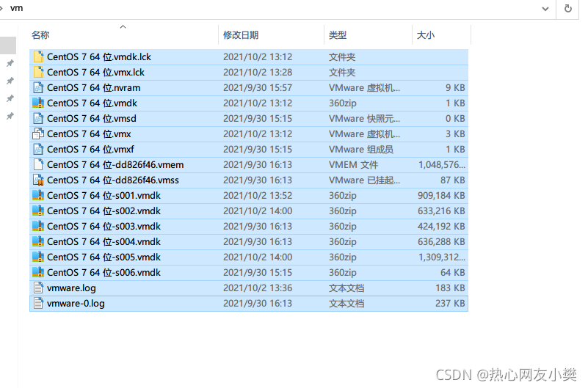588x388 pixels.
Task: Click the vm folder in the address path
Action: coord(16,8)
